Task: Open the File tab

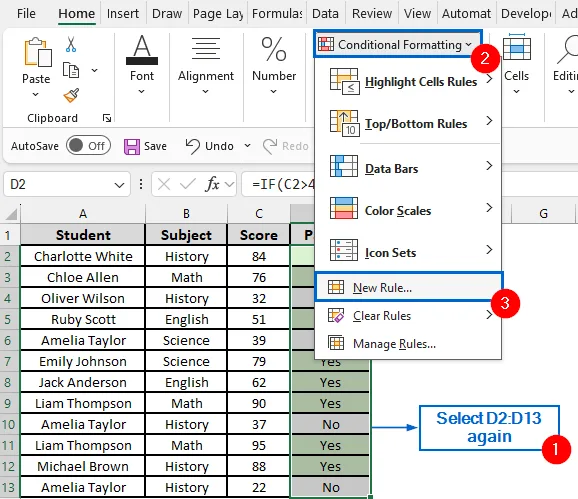Action: click(x=26, y=14)
